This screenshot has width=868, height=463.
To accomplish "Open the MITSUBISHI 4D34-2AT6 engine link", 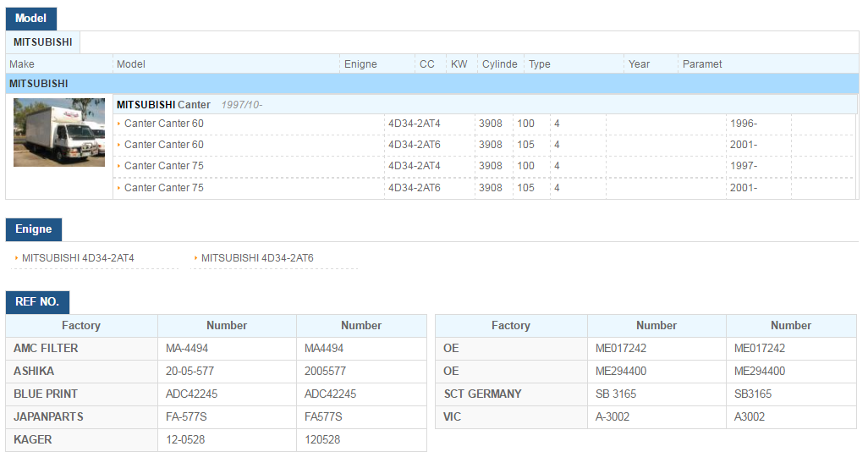I will 257,258.
